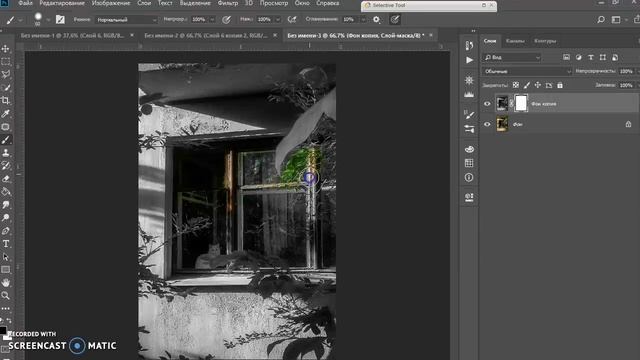Open the Actions panel play icon
Screen dimensions: 640x360
[469, 60]
